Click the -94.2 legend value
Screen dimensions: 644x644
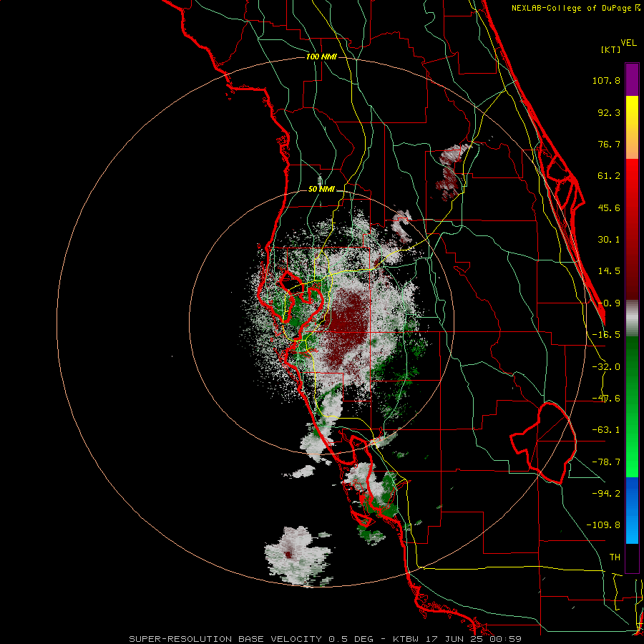pyautogui.click(x=606, y=493)
